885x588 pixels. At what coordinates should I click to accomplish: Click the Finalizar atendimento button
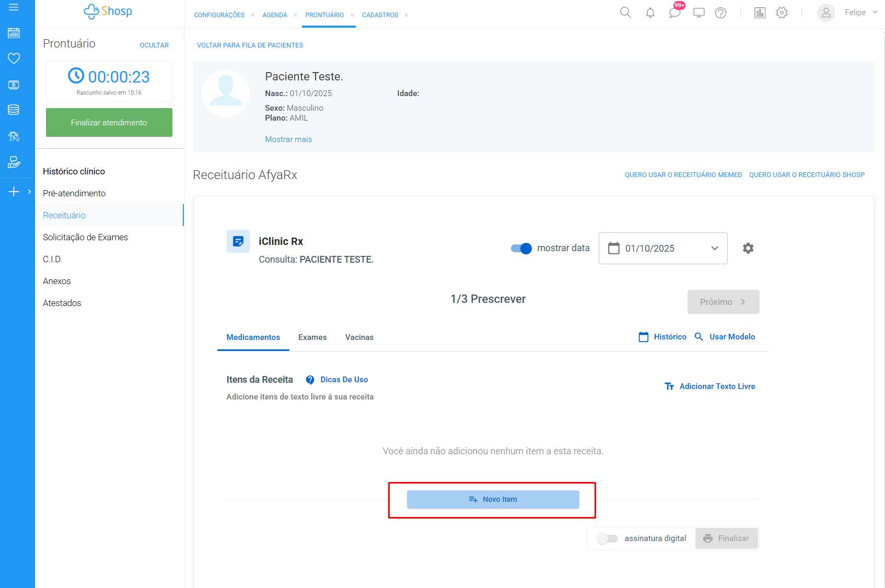[x=109, y=123]
